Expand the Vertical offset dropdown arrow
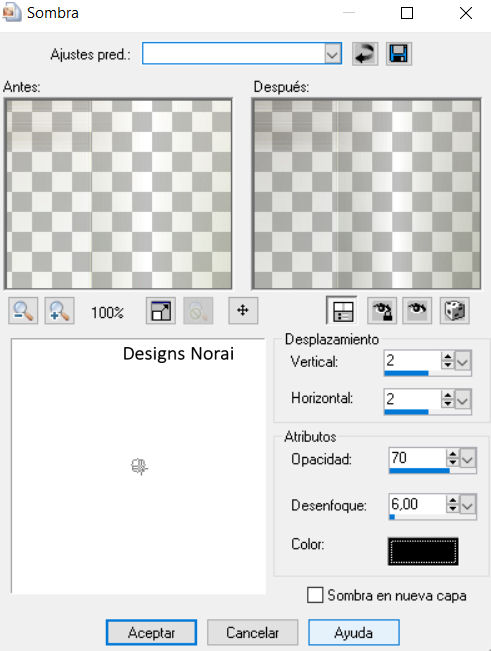The height and width of the screenshot is (651, 491). (x=463, y=361)
